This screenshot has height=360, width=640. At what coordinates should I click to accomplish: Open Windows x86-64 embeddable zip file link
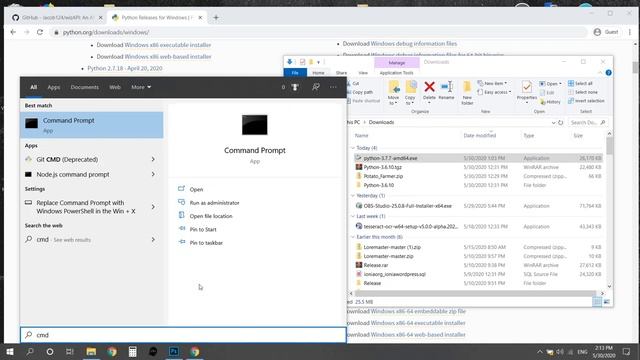pyautogui.click(x=418, y=311)
